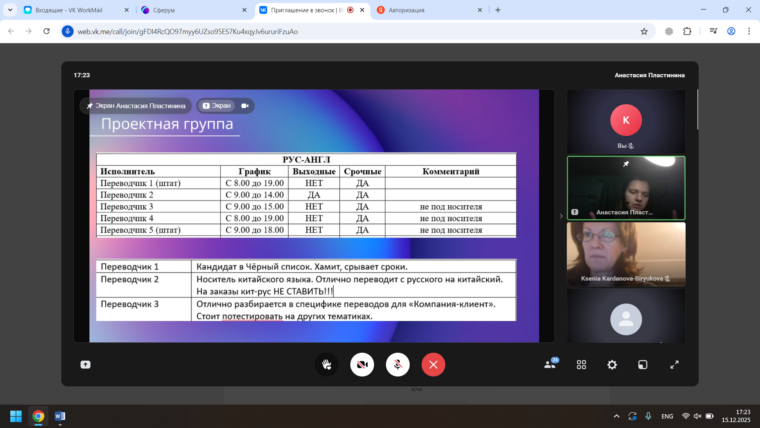Switch to grid layout view
This screenshot has height=428, width=760.
581,365
